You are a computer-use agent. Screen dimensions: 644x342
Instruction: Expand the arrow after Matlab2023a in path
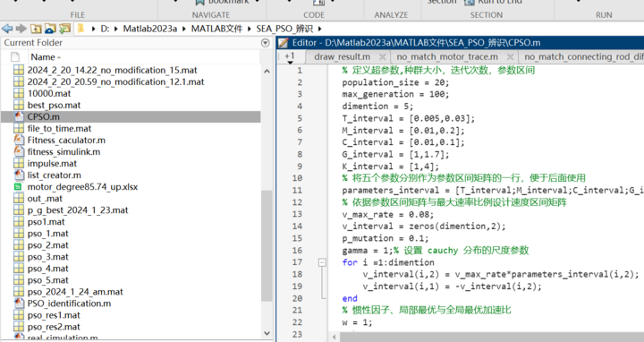point(184,29)
